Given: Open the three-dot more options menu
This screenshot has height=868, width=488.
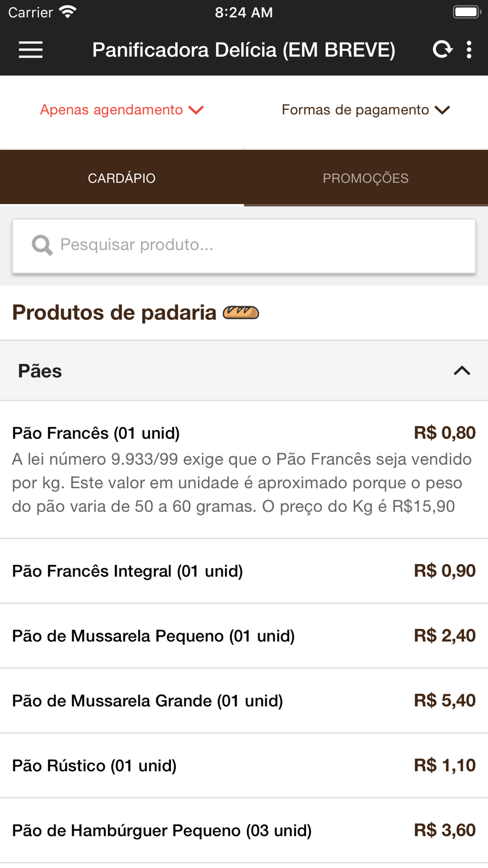Looking at the screenshot, I should pyautogui.click(x=469, y=50).
